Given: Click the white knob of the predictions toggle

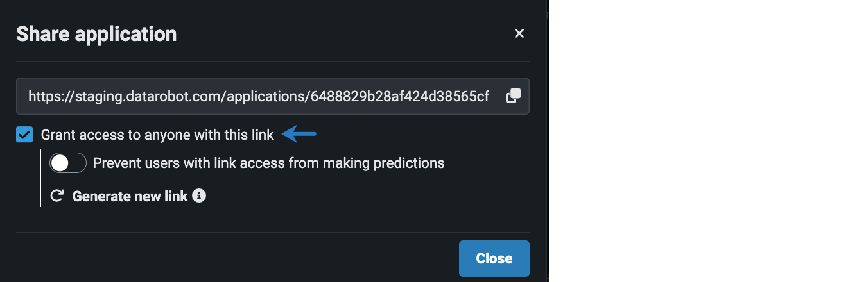Looking at the screenshot, I should (x=60, y=163).
